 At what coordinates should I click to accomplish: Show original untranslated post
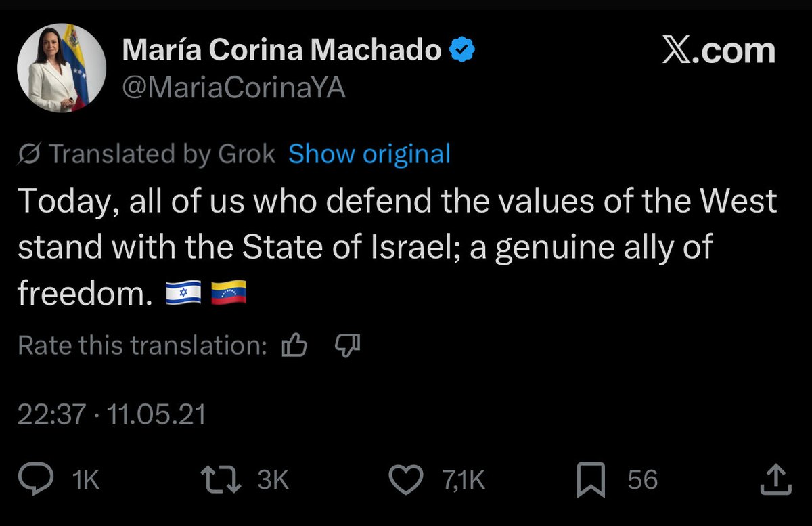click(x=369, y=155)
